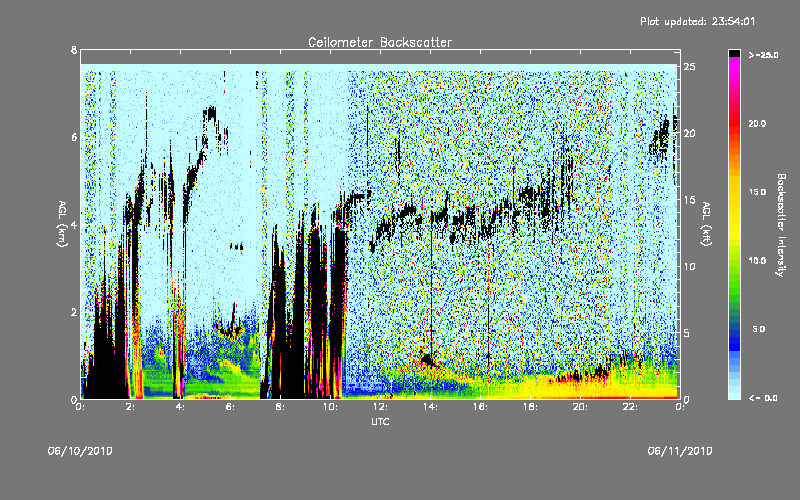Select the "20:" hour tick on the UTC axis
The height and width of the screenshot is (500, 800).
coord(580,407)
